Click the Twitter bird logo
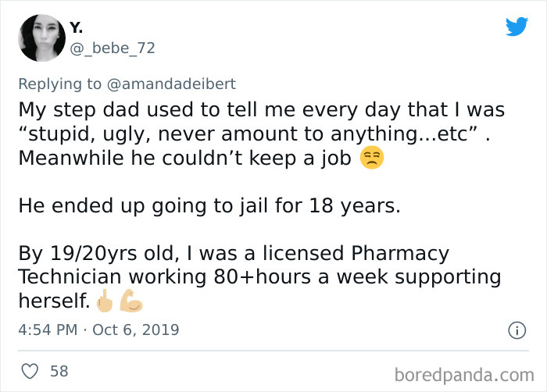Viewport: 547px width, 392px height. pos(517,27)
